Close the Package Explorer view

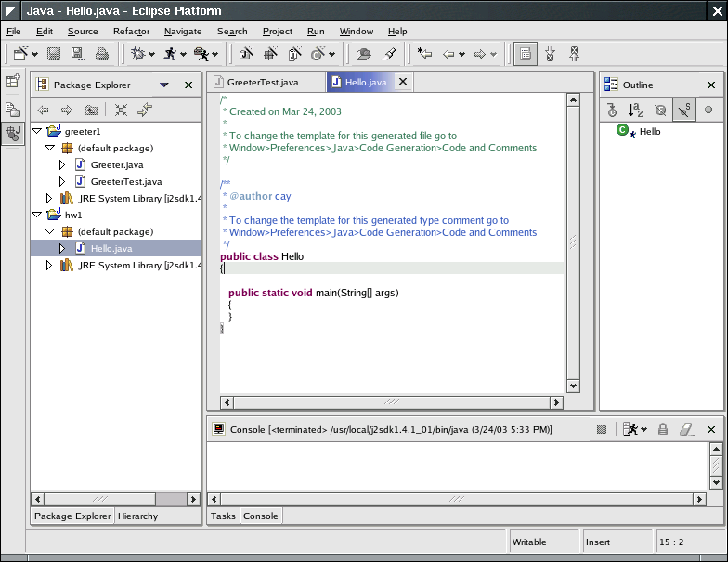[x=188, y=85]
